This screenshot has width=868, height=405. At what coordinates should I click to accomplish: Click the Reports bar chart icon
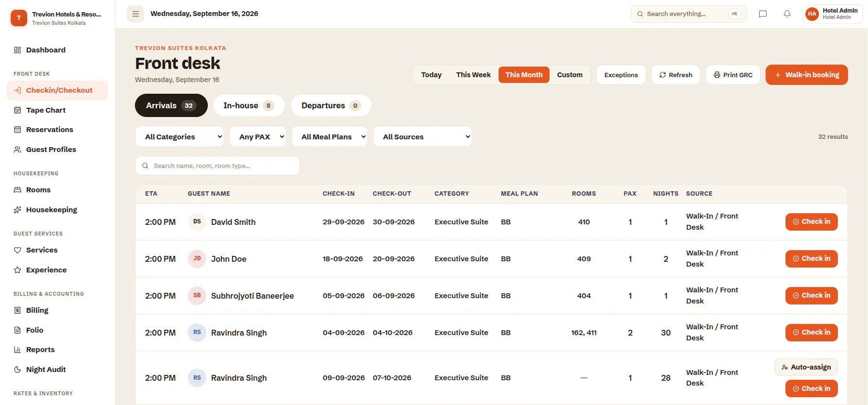click(x=17, y=350)
